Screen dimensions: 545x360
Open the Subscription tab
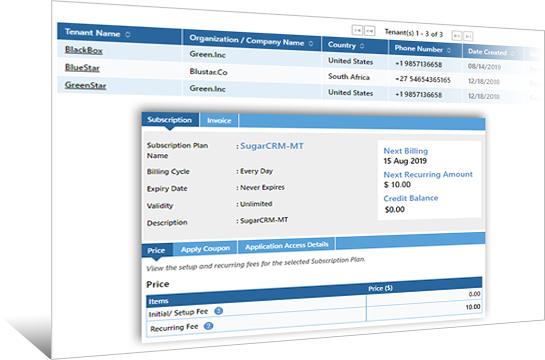click(170, 120)
